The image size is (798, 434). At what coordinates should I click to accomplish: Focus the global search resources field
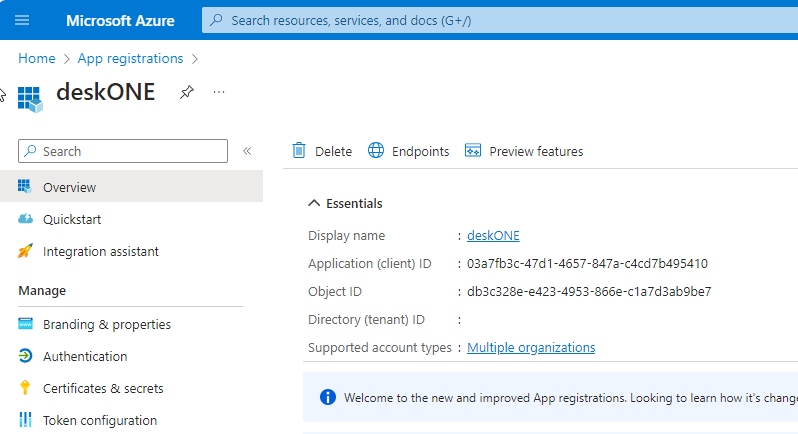[x=500, y=20]
